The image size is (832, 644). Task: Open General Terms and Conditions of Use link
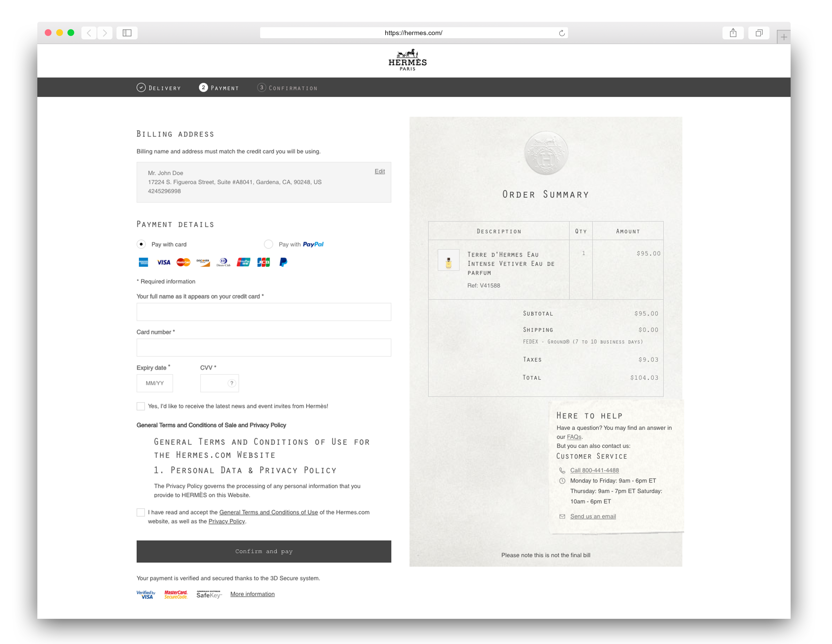point(268,512)
